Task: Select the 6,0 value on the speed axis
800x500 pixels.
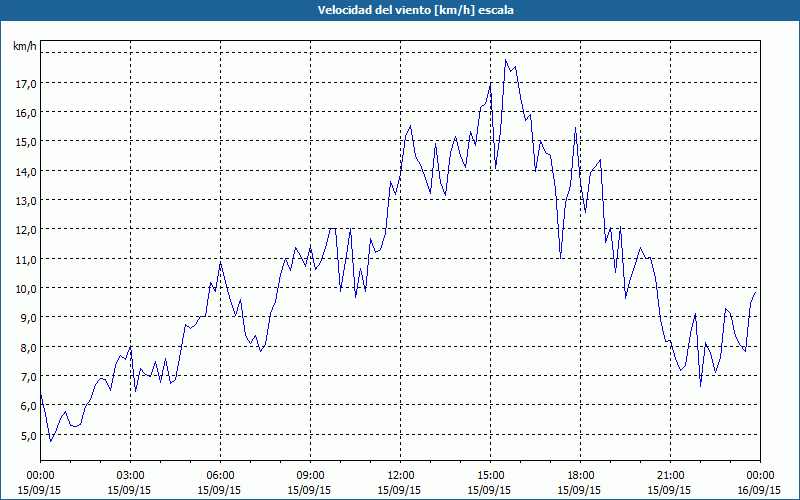Action: (x=28, y=407)
